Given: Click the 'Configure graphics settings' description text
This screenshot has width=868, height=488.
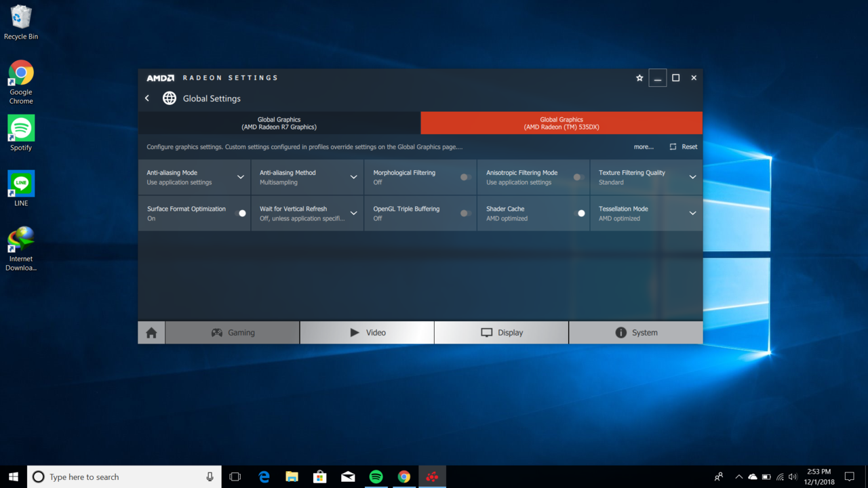Looking at the screenshot, I should click(x=304, y=146).
